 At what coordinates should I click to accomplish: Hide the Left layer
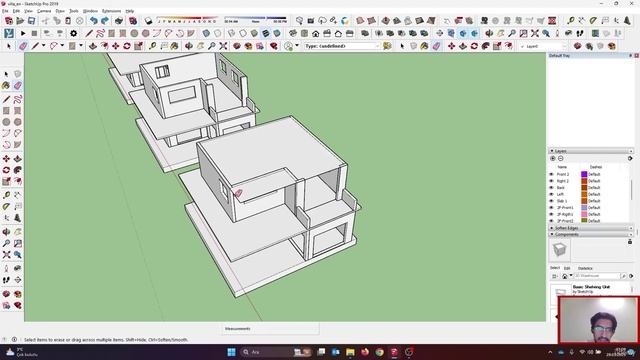[x=551, y=194]
